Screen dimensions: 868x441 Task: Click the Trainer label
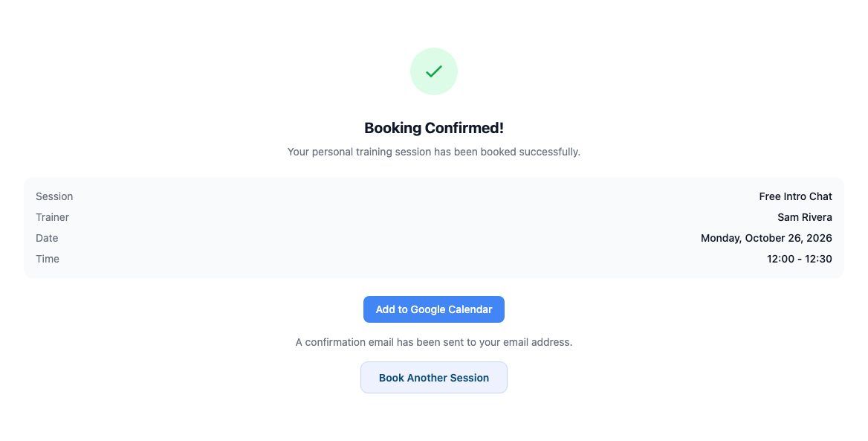click(53, 217)
